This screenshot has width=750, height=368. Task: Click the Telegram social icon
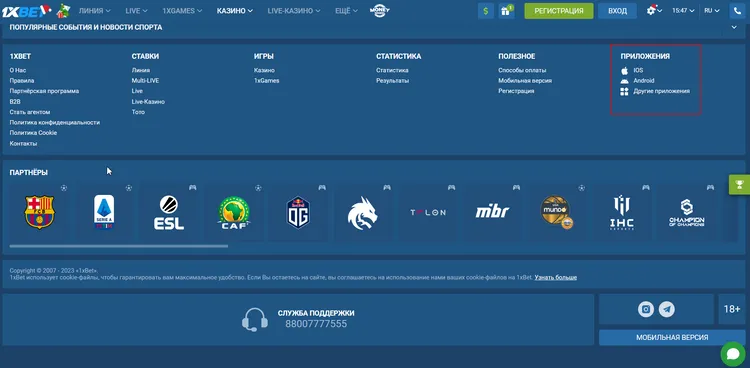tap(667, 309)
